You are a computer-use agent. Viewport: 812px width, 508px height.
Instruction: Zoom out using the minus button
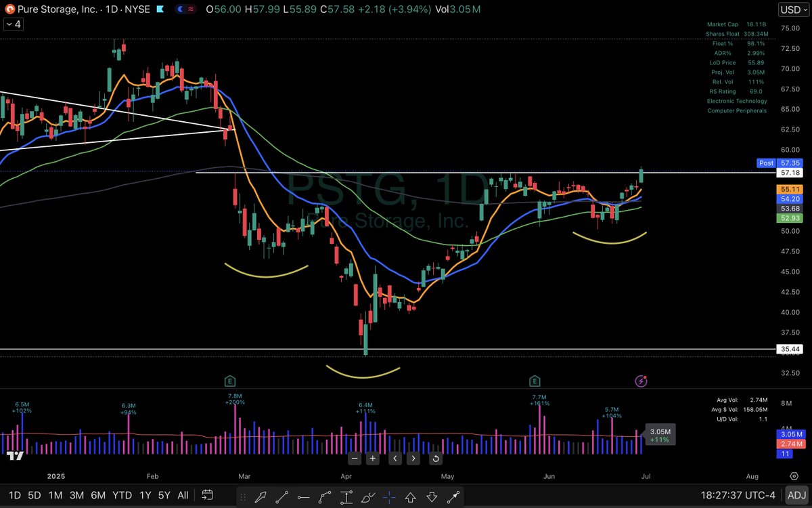tap(353, 459)
